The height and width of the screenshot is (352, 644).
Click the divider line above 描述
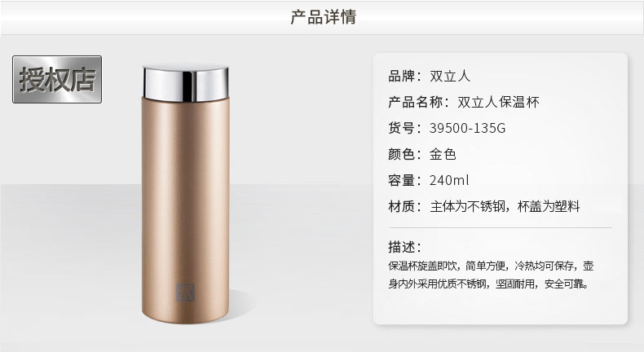click(x=501, y=227)
